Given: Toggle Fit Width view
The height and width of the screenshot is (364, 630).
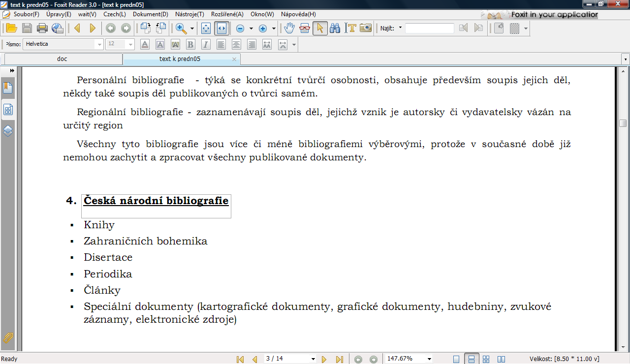Looking at the screenshot, I should [221, 28].
